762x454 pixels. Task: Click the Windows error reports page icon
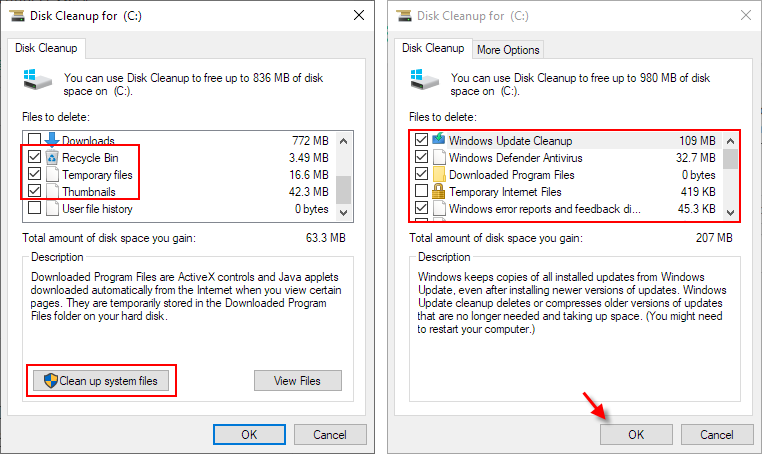click(439, 209)
